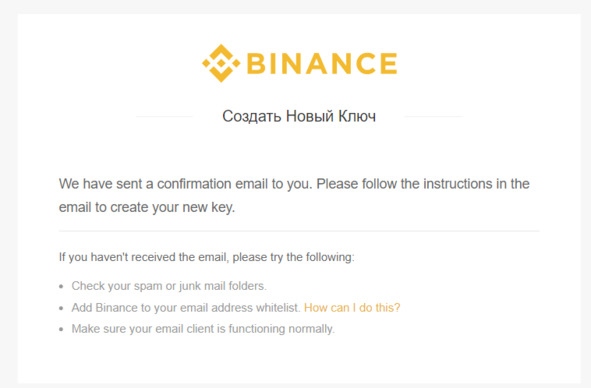Click the bullet dot before "Make sure"
Screen dimensions: 591x388
pyautogui.click(x=61, y=330)
